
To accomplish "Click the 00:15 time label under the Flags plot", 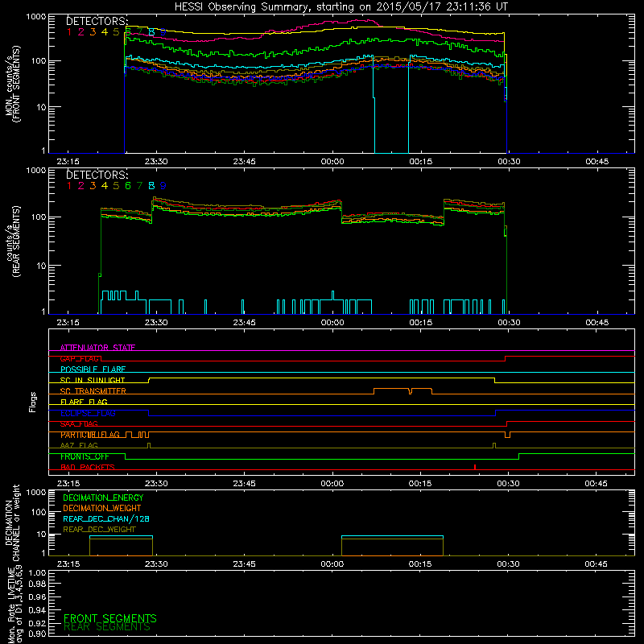I will (420, 484).
